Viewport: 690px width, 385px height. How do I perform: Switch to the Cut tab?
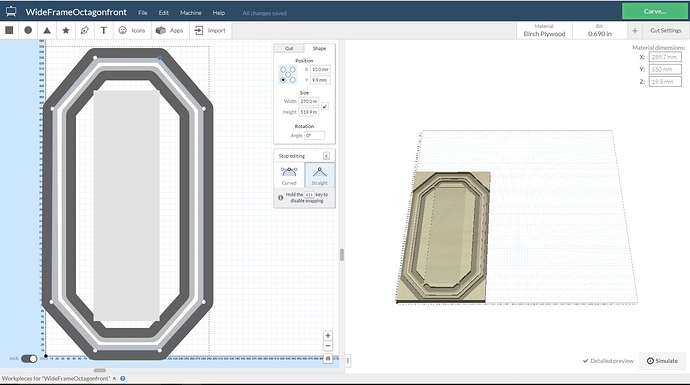coord(289,48)
